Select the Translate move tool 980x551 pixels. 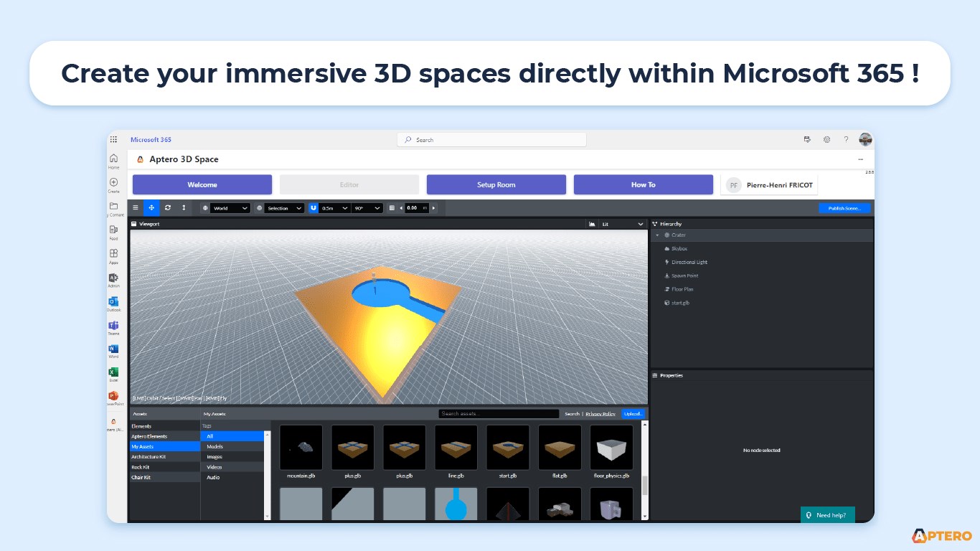(151, 208)
